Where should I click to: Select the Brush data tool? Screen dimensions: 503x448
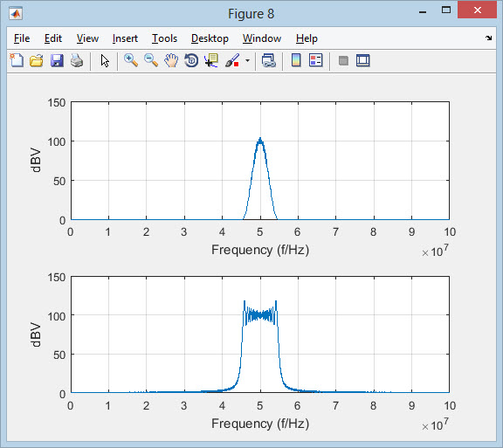point(232,60)
